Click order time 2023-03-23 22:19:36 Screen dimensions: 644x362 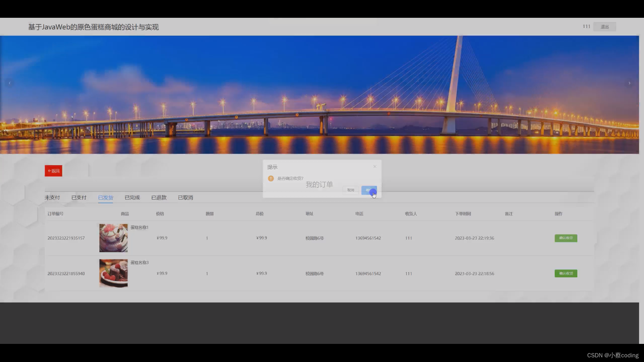(474, 238)
